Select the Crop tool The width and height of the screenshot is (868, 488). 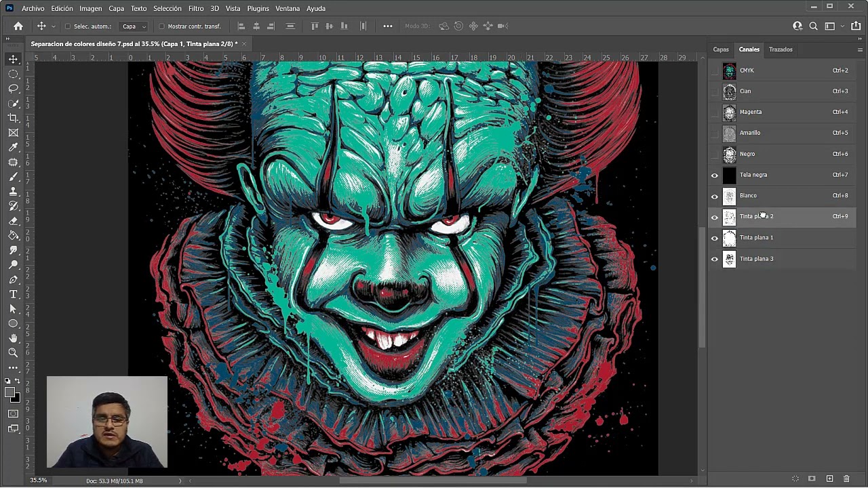click(x=13, y=118)
